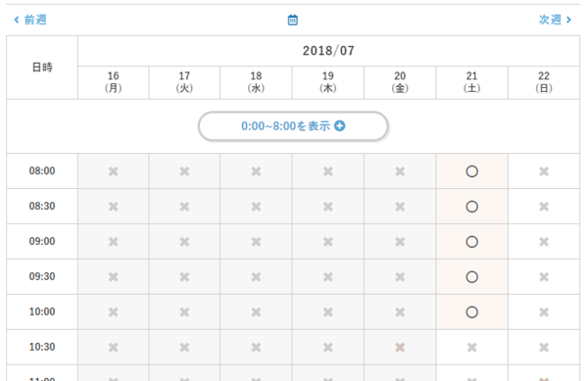This screenshot has width=588, height=381.
Task: Select the 09:00 slot on Saturday 21
Action: click(471, 242)
